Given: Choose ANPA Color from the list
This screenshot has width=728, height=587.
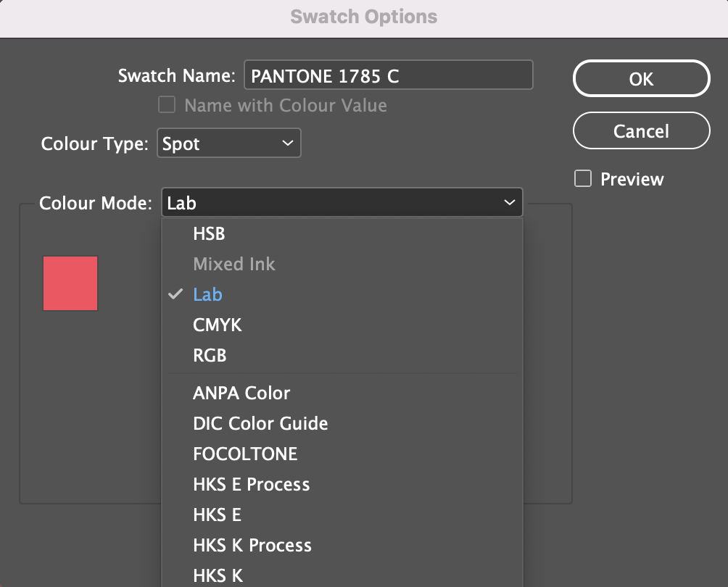Looking at the screenshot, I should point(241,393).
